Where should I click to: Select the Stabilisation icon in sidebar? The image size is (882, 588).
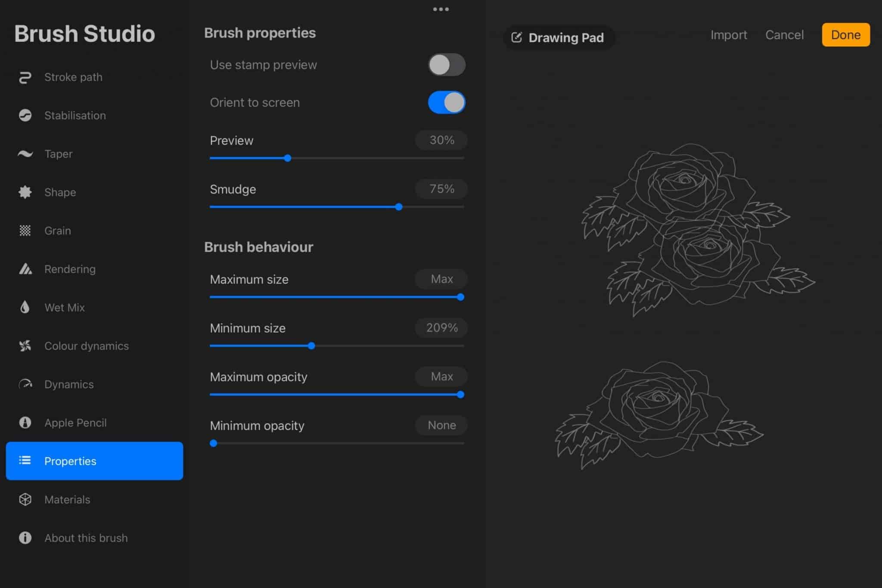[x=25, y=115]
